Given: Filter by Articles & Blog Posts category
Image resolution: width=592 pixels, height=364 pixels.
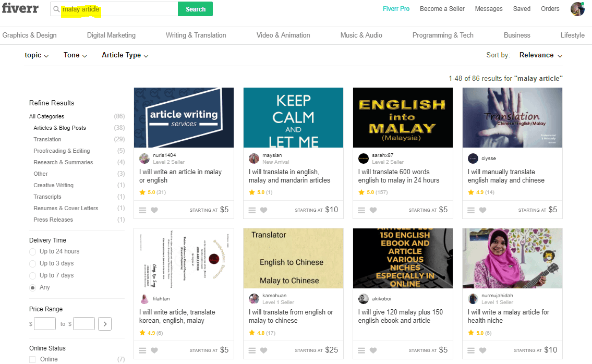Looking at the screenshot, I should click(59, 128).
